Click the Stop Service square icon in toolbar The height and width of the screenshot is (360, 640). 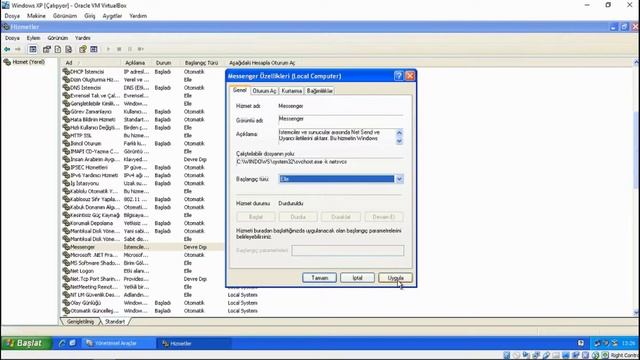pyautogui.click(x=119, y=49)
